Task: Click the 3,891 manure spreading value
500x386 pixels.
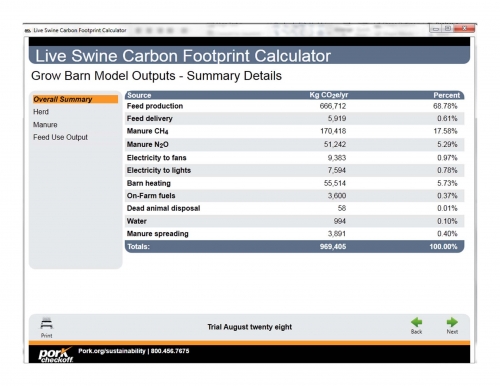Action: (x=337, y=234)
